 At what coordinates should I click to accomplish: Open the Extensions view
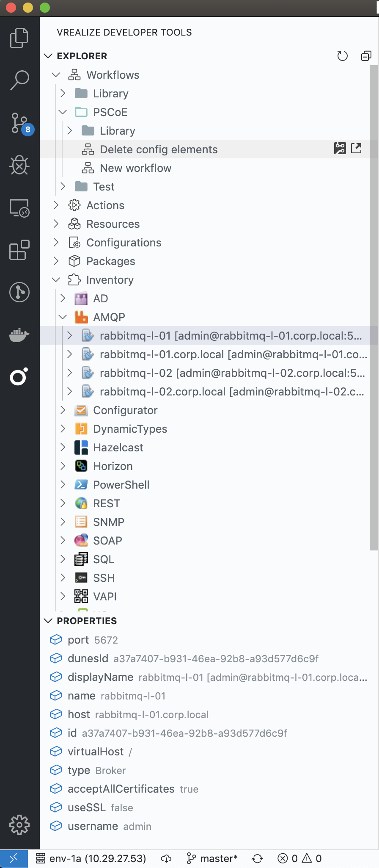(19, 250)
